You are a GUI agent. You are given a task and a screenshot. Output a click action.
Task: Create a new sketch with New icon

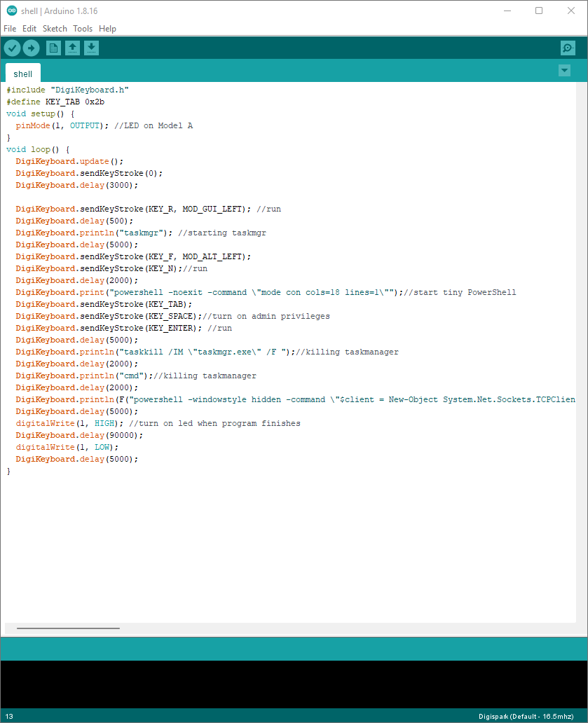pos(53,48)
